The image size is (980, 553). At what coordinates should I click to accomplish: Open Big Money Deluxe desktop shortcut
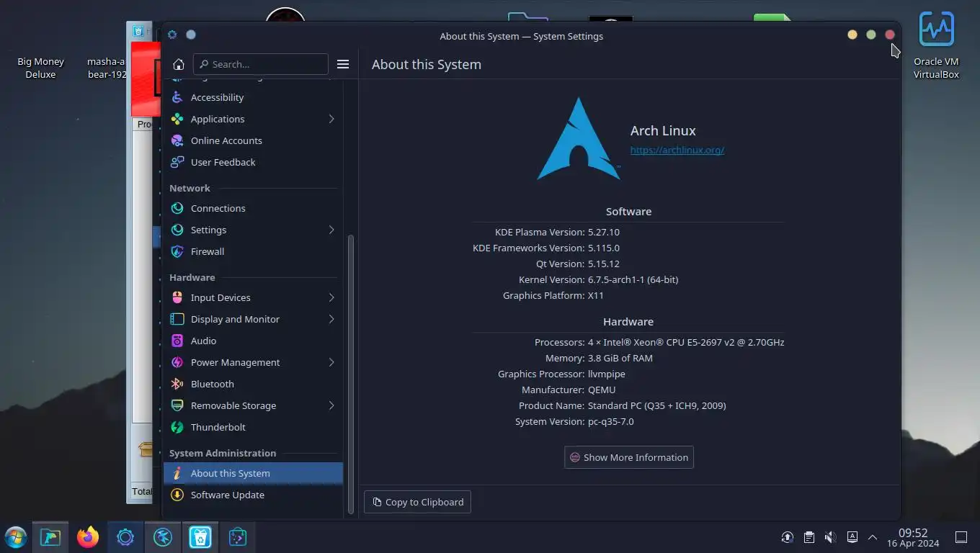point(40,68)
